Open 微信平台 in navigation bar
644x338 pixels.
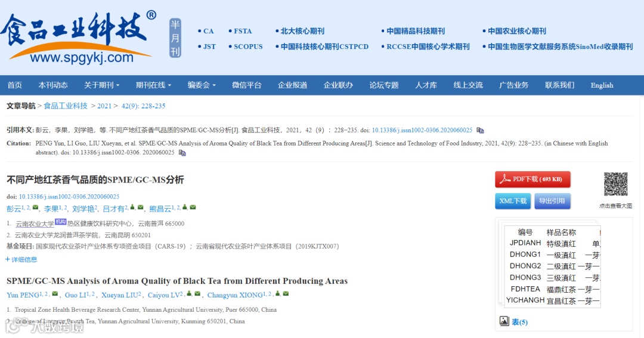[x=246, y=85]
